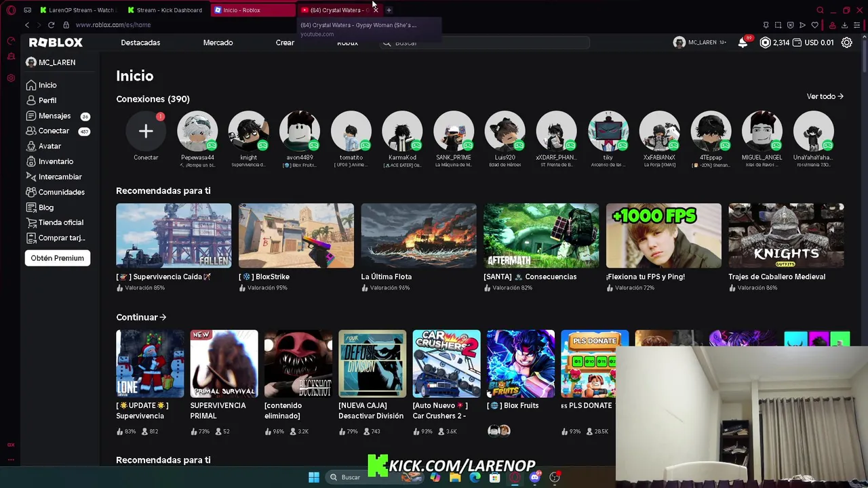
Task: Click the plus Conectar add-friend circle
Action: click(x=146, y=131)
